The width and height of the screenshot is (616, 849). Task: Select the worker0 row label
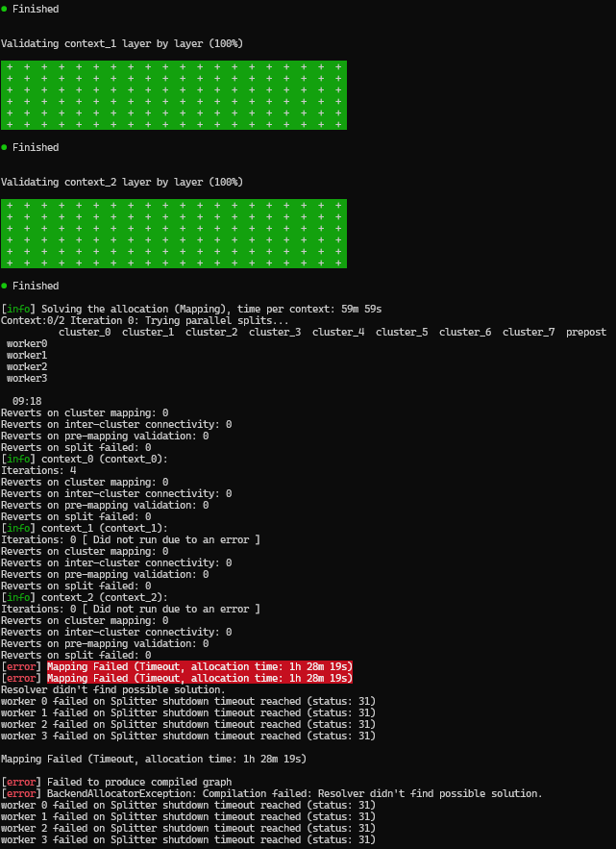[27, 343]
